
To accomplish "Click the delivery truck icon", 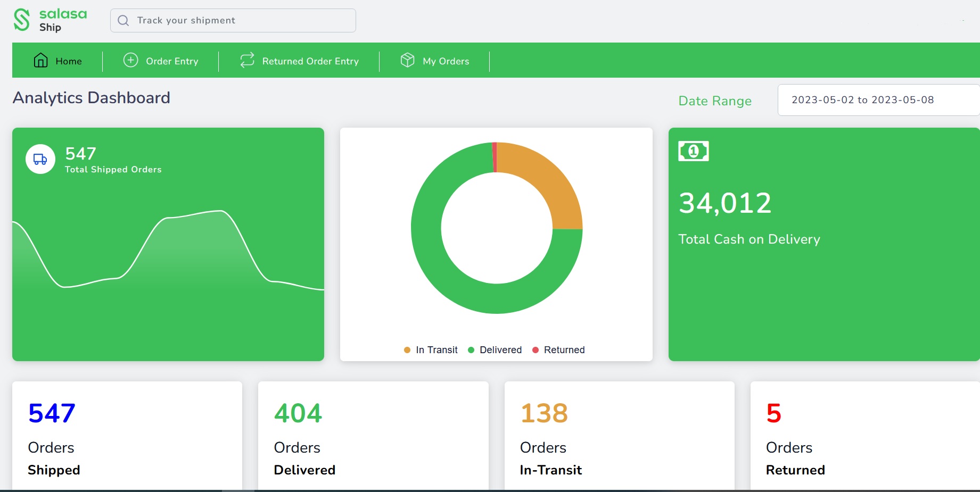I will point(40,159).
